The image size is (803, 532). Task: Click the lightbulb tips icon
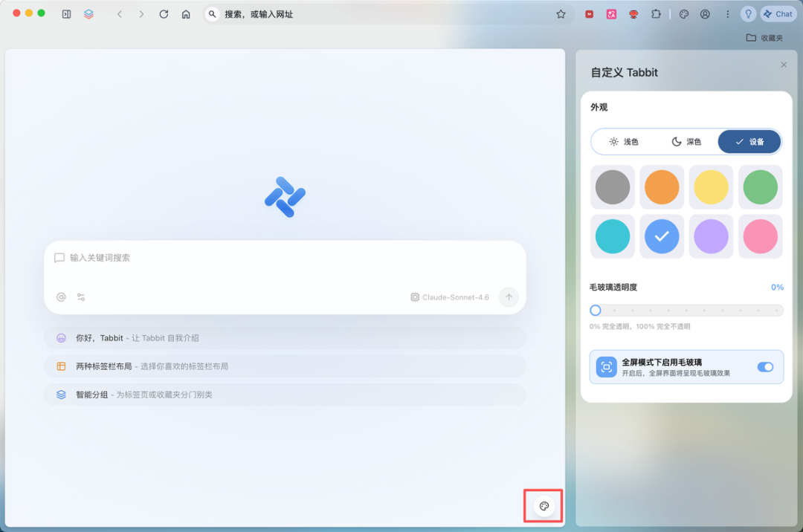748,14
